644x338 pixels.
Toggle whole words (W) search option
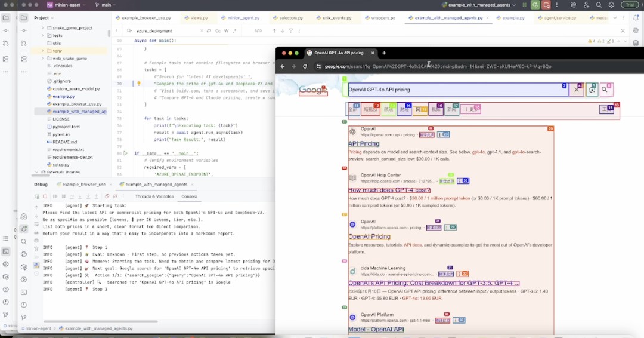227,30
